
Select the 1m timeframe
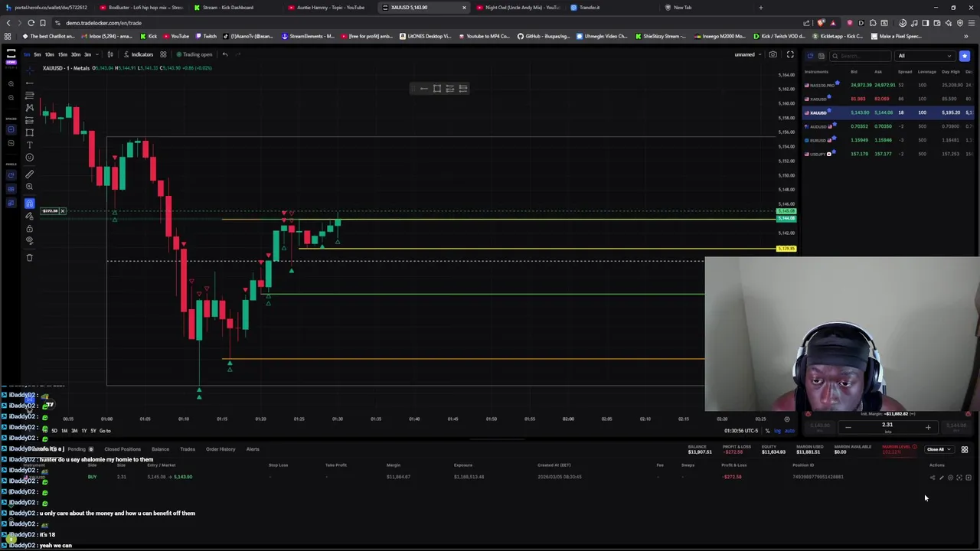27,54
